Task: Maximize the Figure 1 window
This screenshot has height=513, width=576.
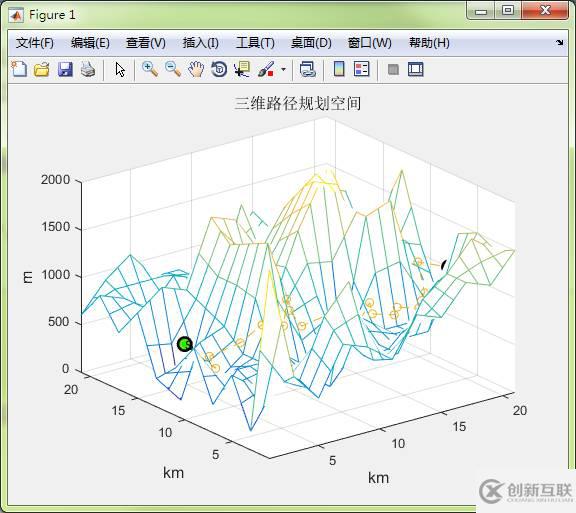Action: click(x=508, y=10)
